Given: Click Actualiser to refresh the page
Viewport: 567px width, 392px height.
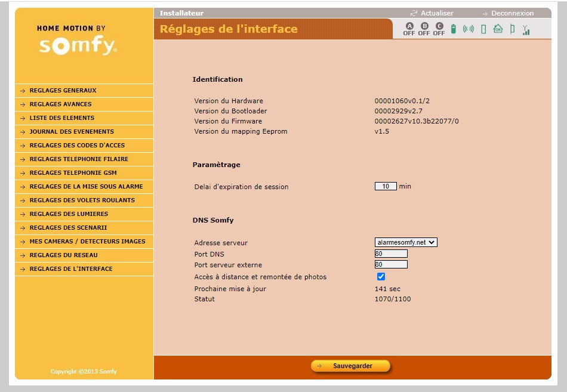Looking at the screenshot, I should tap(436, 13).
